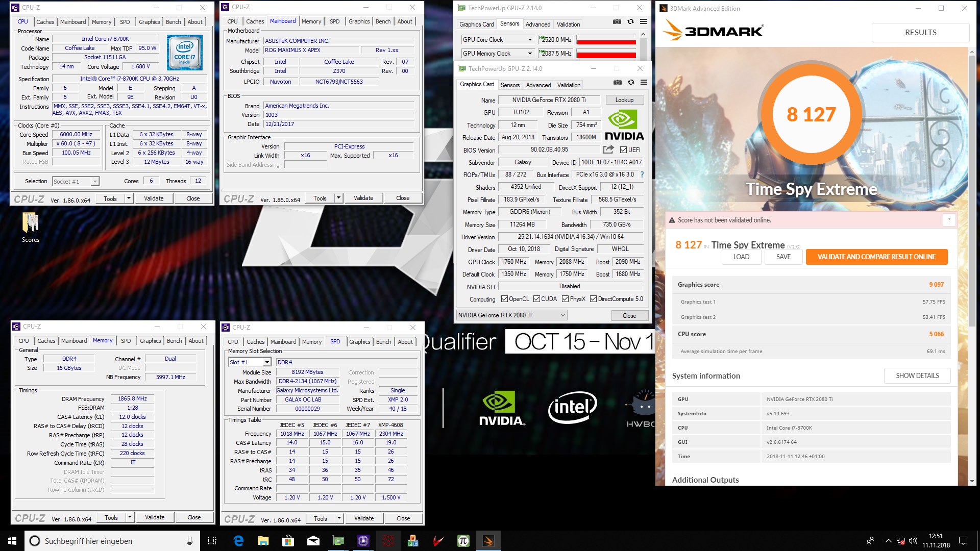This screenshot has width=980, height=551.
Task: Open the taskbar clock showing 12:51
Action: point(936,541)
